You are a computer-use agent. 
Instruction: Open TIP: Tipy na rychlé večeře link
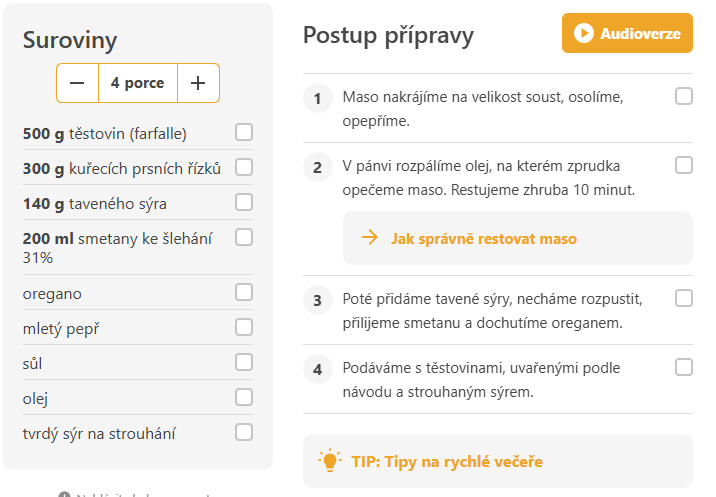[447, 461]
